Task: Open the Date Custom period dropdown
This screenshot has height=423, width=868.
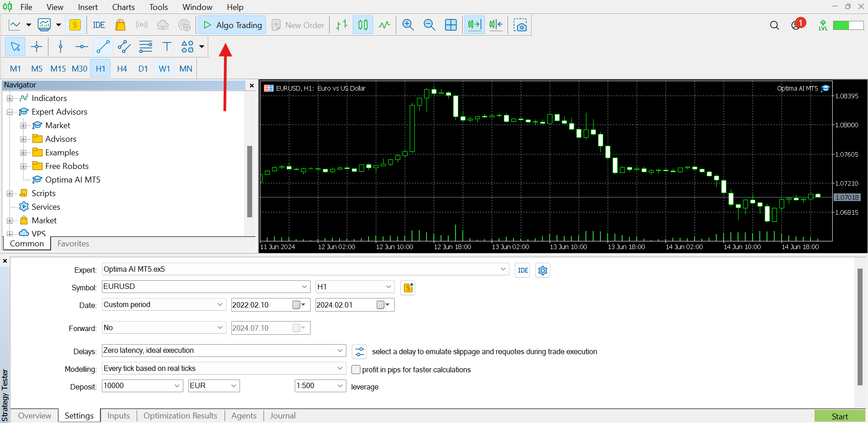Action: click(x=220, y=304)
